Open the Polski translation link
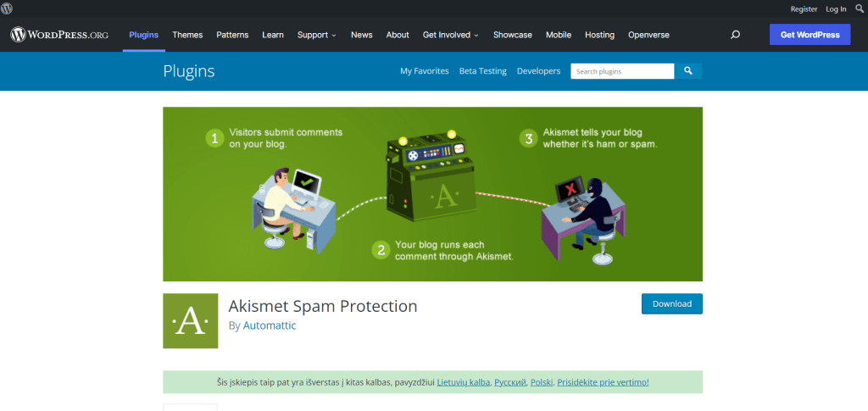Viewport: 868px width, 411px height. 542,382
